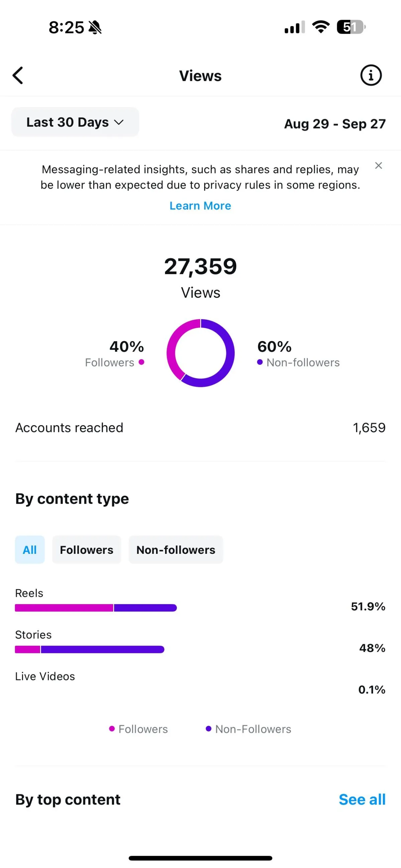This screenshot has width=401, height=868.
Task: Tap the purple Non-followers dot beside 60%
Action: pos(260,362)
